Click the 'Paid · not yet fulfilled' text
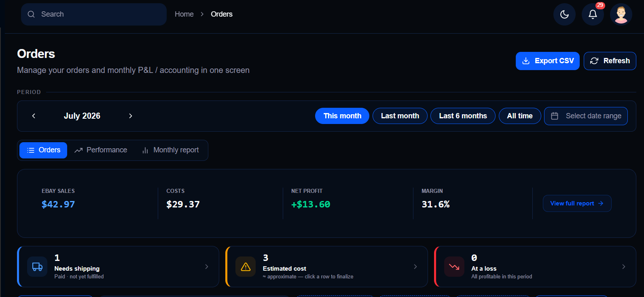The height and width of the screenshot is (297, 644). point(79,277)
